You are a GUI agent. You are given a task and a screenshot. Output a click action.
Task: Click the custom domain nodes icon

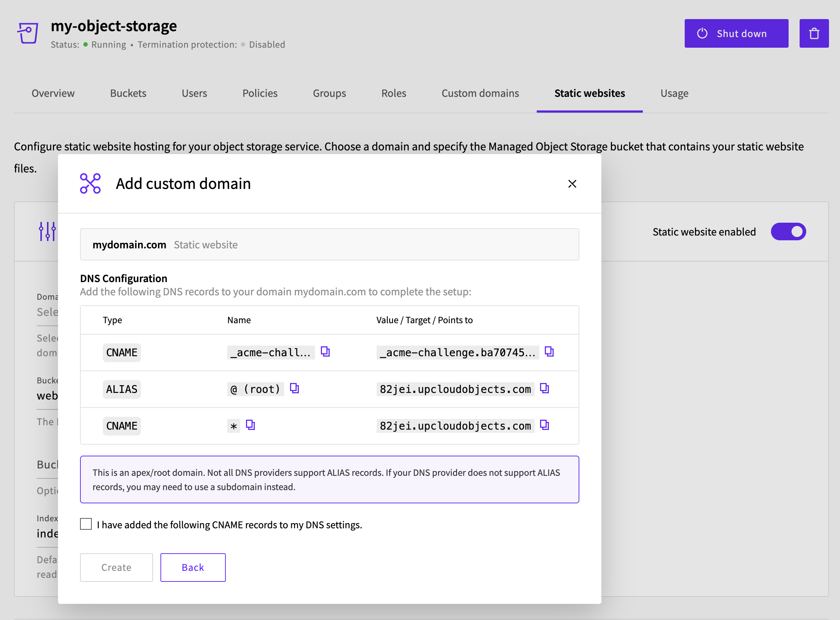90,183
